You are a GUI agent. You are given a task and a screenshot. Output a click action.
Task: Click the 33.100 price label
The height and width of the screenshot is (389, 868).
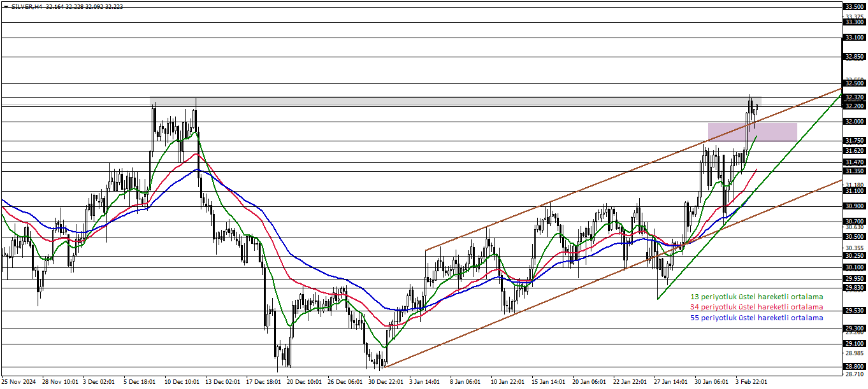click(854, 38)
